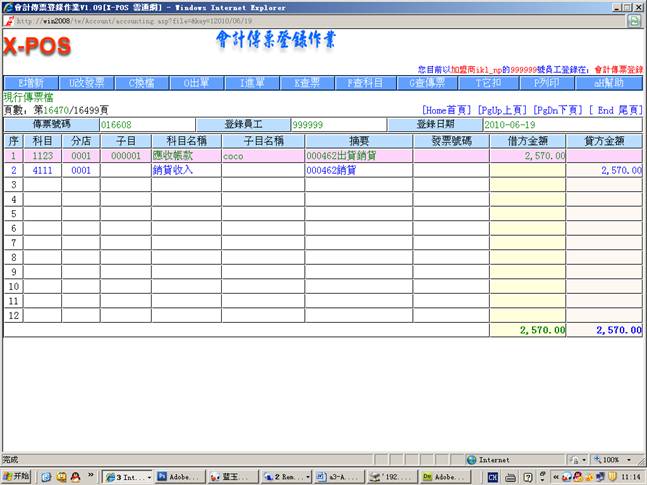Screen dimensions: 647x485
Task: Click the 摘要 cell reading 000462銷貨
Action: point(356,171)
